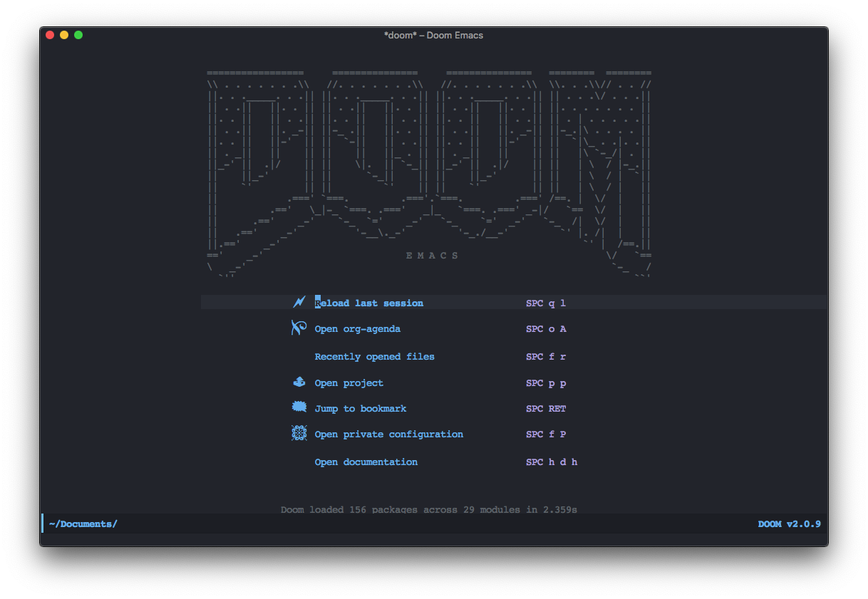Select Reload last session
The height and width of the screenshot is (599, 868).
point(369,303)
